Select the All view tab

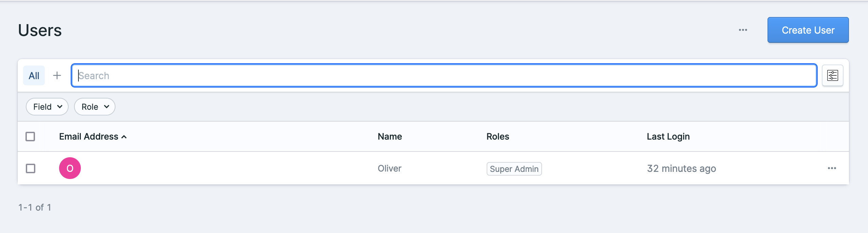pyautogui.click(x=34, y=75)
